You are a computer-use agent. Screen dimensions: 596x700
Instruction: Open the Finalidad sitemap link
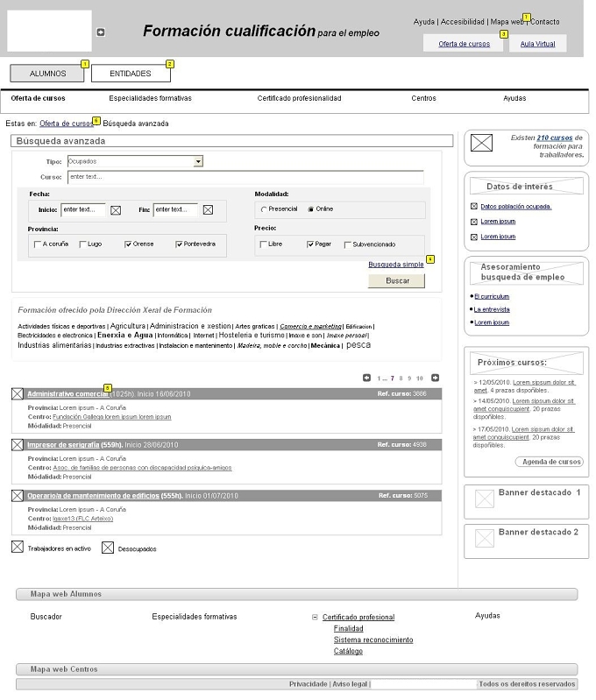348,628
